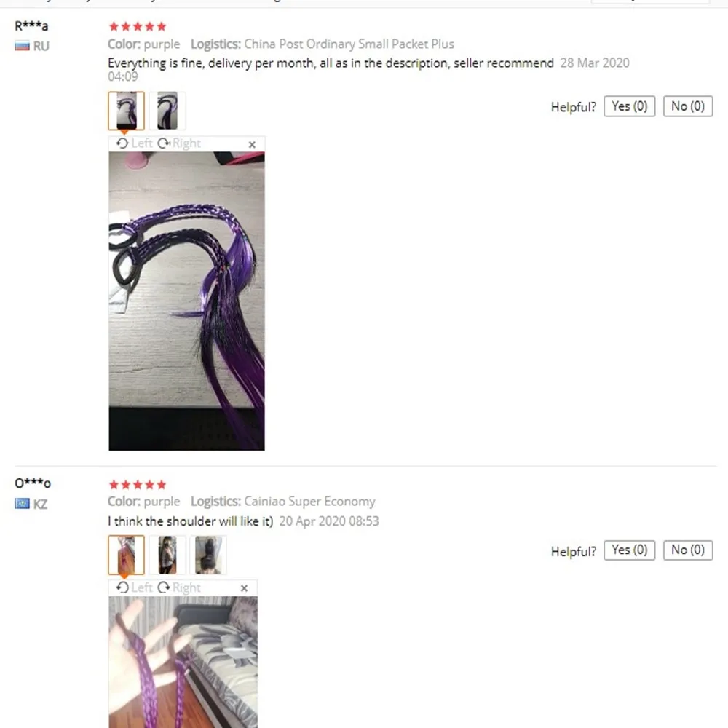Open second thumbnail in R***a's review
Image resolution: width=728 pixels, height=728 pixels.
[x=167, y=111]
